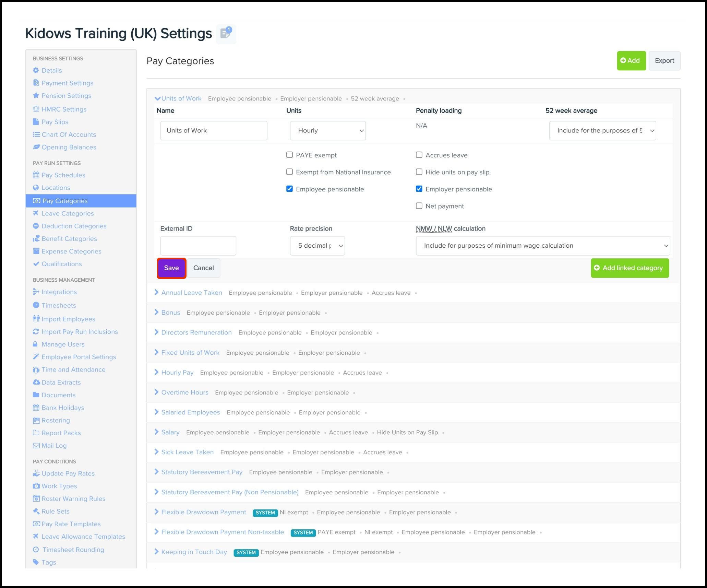707x588 pixels.
Task: Open Deduction Categories in sidebar menu
Action: tap(74, 226)
